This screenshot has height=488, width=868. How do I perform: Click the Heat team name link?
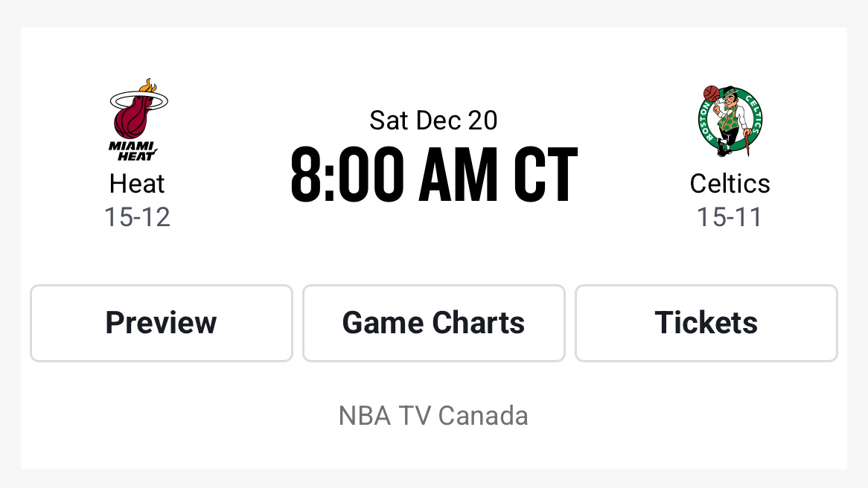click(x=136, y=183)
